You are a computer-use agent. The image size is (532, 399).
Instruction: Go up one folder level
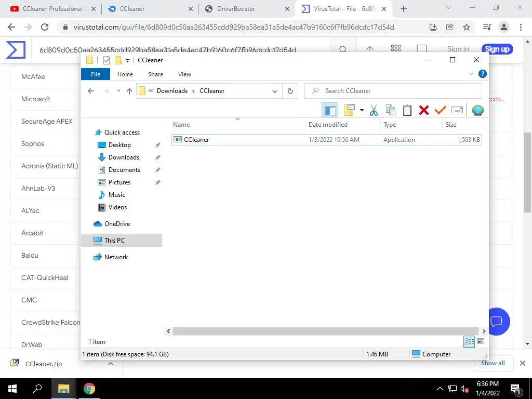coord(129,91)
